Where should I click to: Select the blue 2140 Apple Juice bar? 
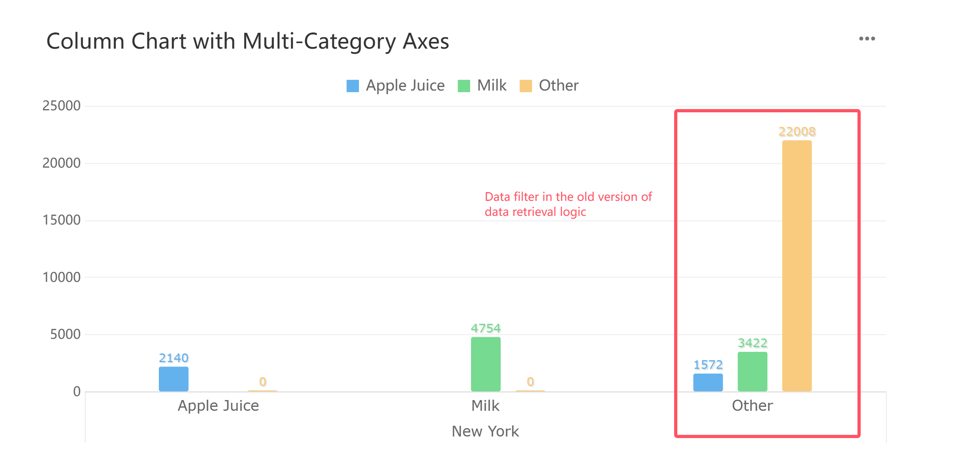(x=173, y=379)
